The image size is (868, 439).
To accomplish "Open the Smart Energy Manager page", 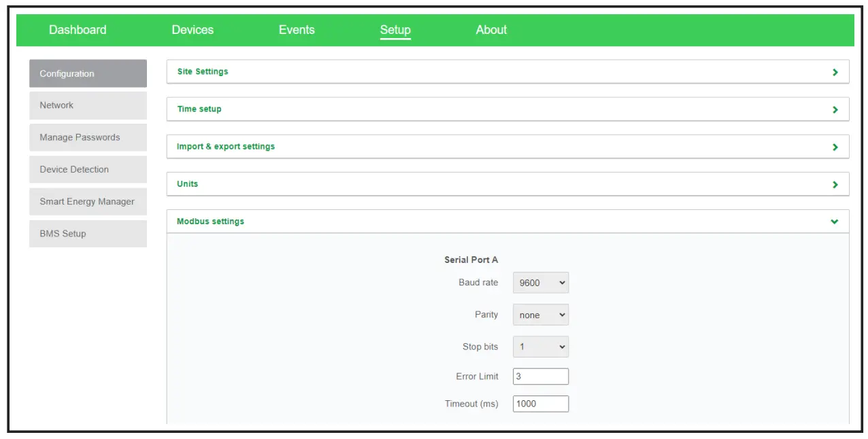I will coord(87,201).
